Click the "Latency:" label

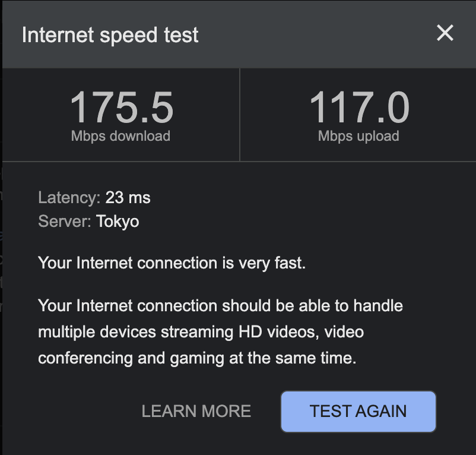coord(69,197)
